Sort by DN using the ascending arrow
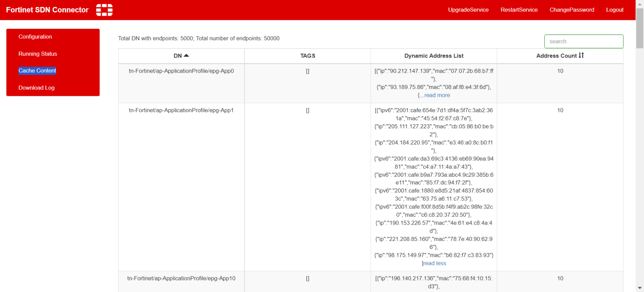Image resolution: width=644 pixels, height=292 pixels. [186, 55]
